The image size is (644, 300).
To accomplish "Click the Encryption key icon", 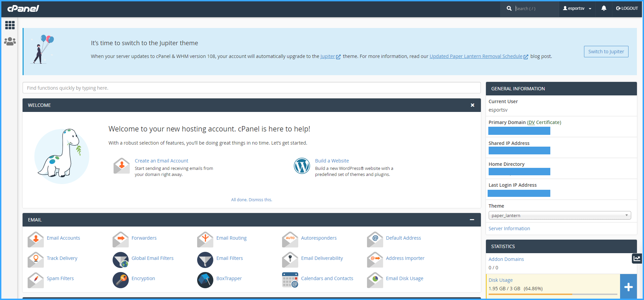I will click(121, 280).
